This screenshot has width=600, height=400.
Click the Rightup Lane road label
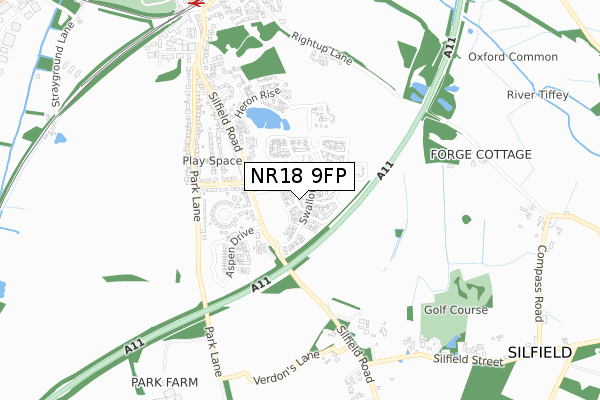[x=322, y=48]
